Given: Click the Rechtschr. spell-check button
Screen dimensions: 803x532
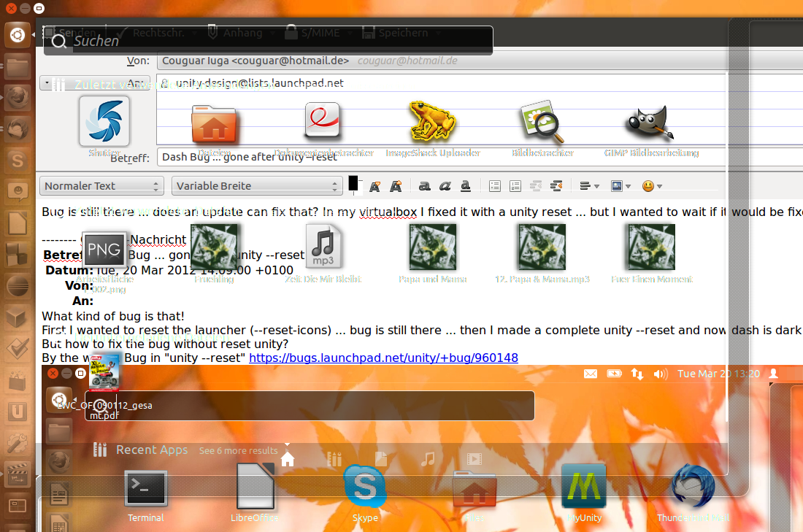Looking at the screenshot, I should [151, 33].
